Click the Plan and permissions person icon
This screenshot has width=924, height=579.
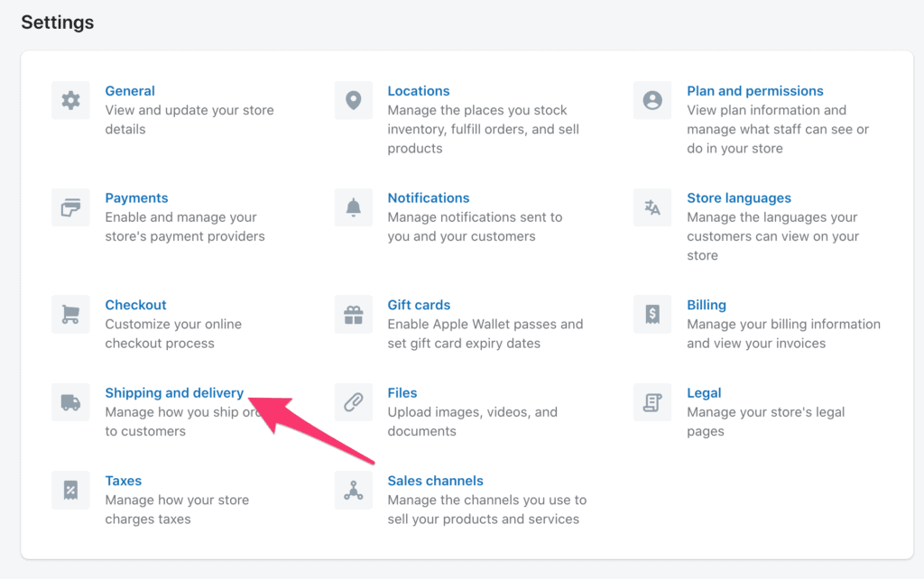click(x=651, y=100)
